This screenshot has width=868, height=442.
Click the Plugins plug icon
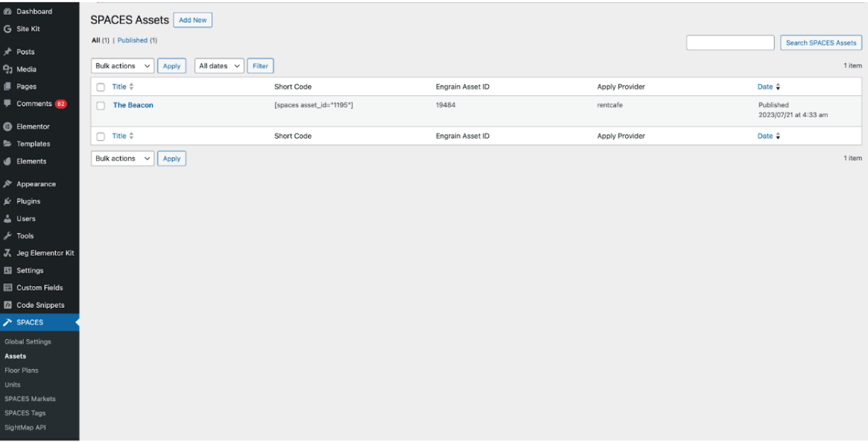pos(7,201)
